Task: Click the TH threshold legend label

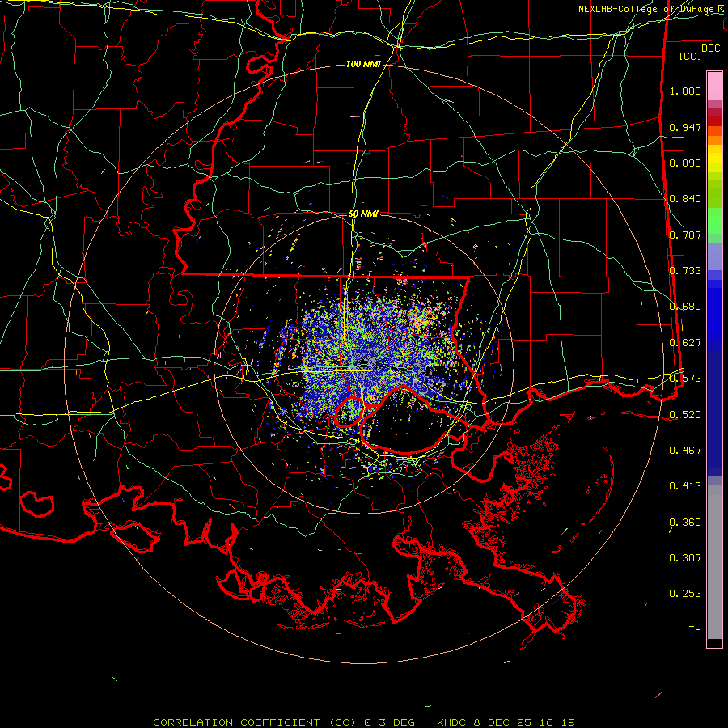Action: click(x=695, y=630)
